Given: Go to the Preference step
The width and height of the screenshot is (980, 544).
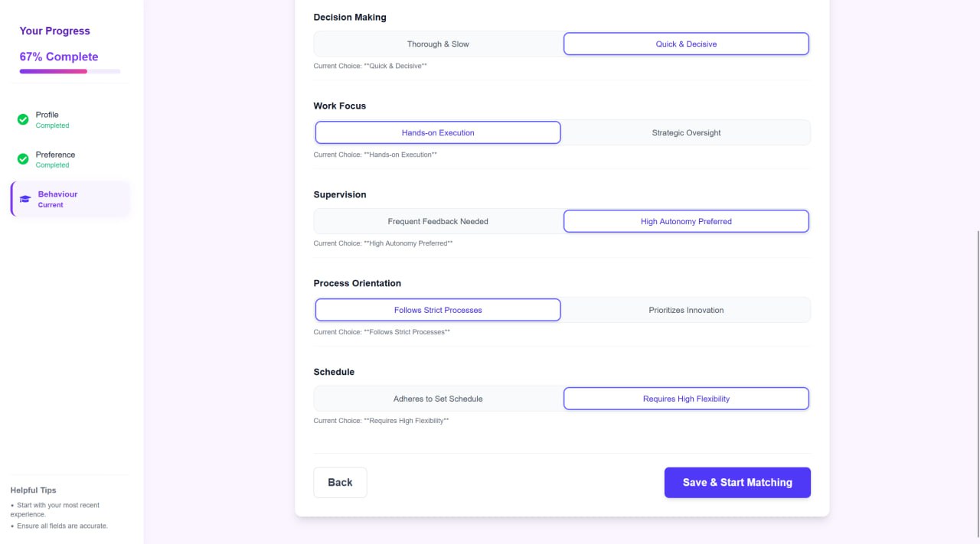Looking at the screenshot, I should (70, 159).
